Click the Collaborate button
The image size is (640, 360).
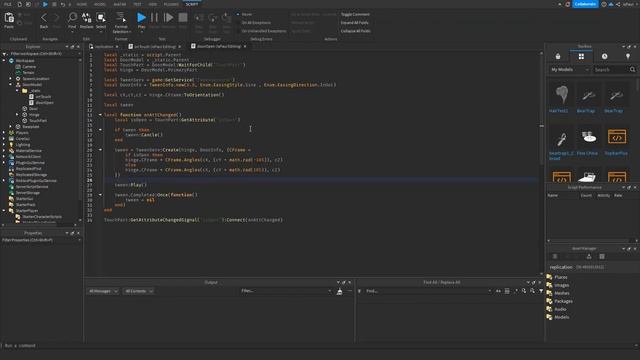pos(585,4)
